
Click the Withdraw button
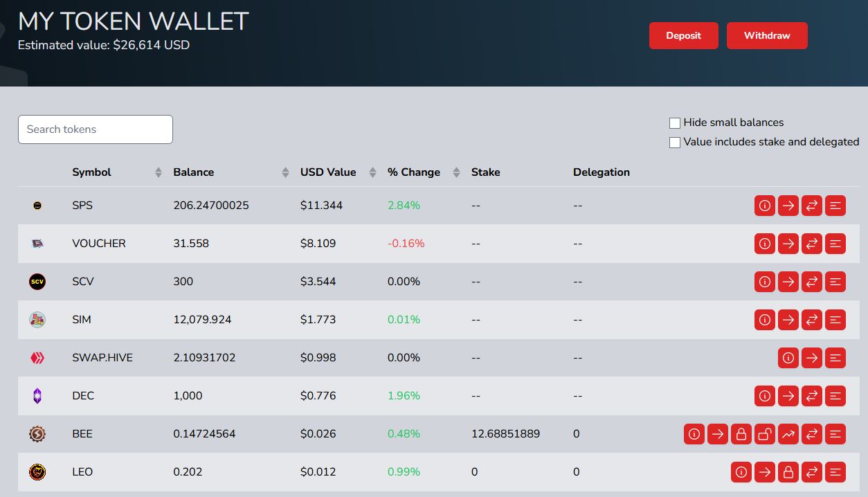click(767, 36)
